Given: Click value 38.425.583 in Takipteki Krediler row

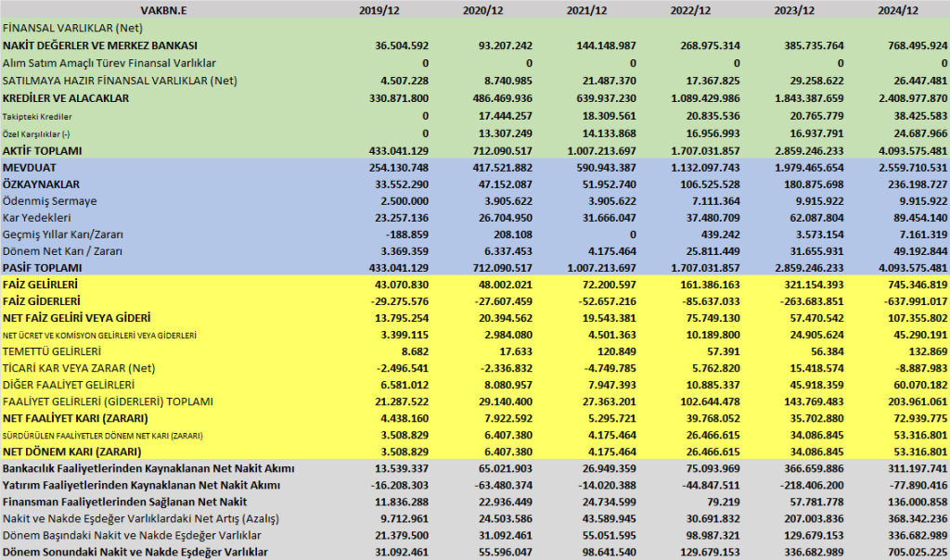Looking at the screenshot, I should coord(920,116).
